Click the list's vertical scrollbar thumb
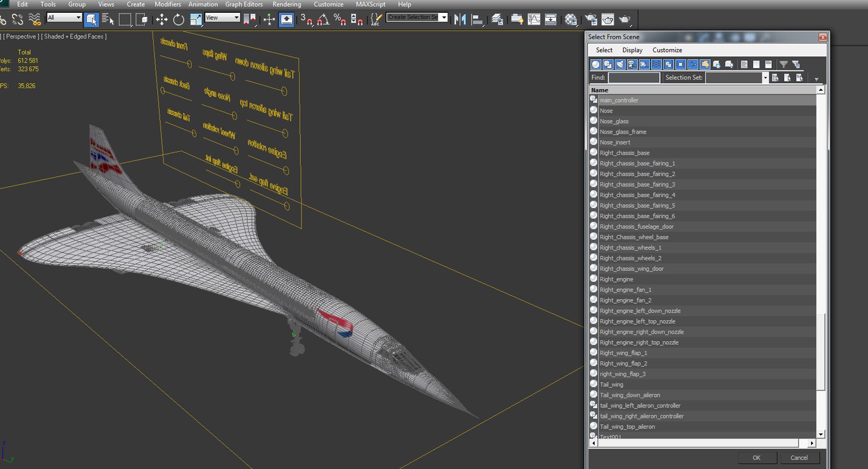Image resolution: width=868 pixels, height=469 pixels. coord(821,352)
